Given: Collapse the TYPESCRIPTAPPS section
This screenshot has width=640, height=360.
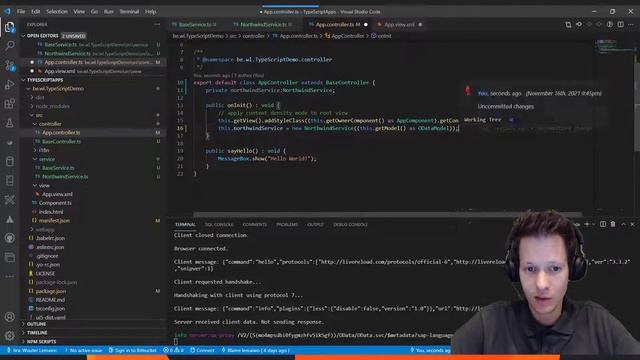Looking at the screenshot, I should 24,80.
